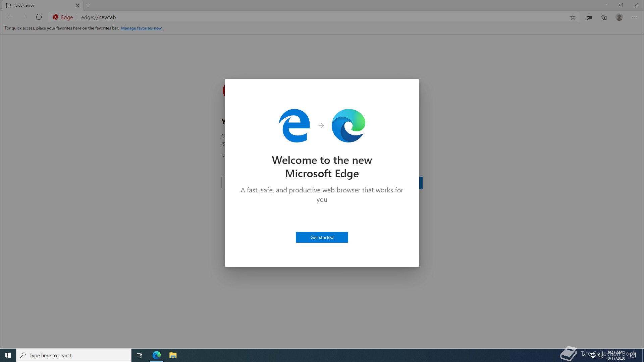This screenshot has height=362, width=644.
Task: Open a new tab with plus
Action: click(x=88, y=5)
